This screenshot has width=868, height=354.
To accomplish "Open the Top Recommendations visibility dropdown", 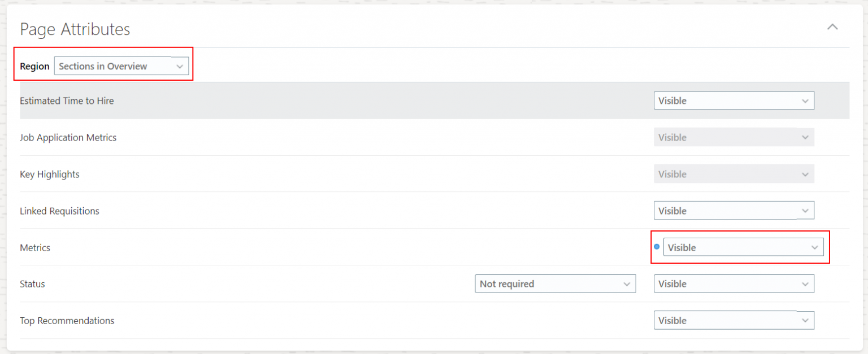I will point(734,320).
